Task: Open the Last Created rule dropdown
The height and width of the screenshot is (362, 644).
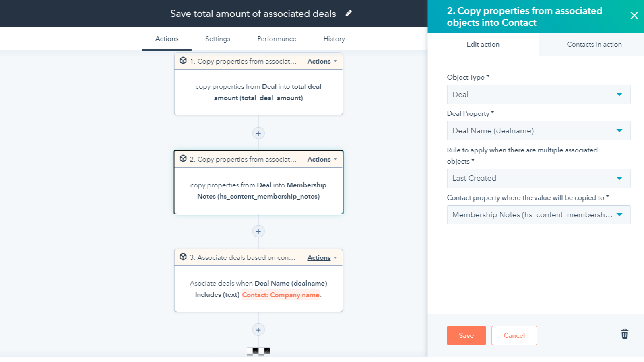Action: point(538,178)
